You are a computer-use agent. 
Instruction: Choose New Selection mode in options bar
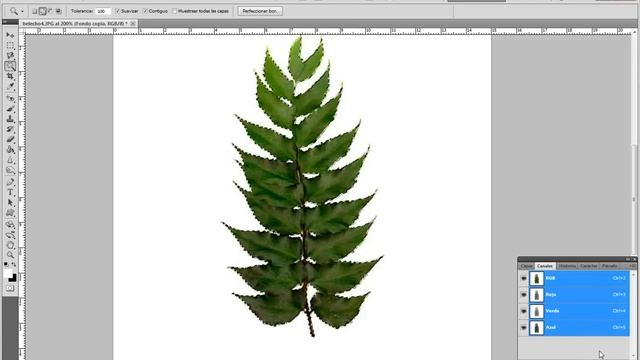(35, 11)
